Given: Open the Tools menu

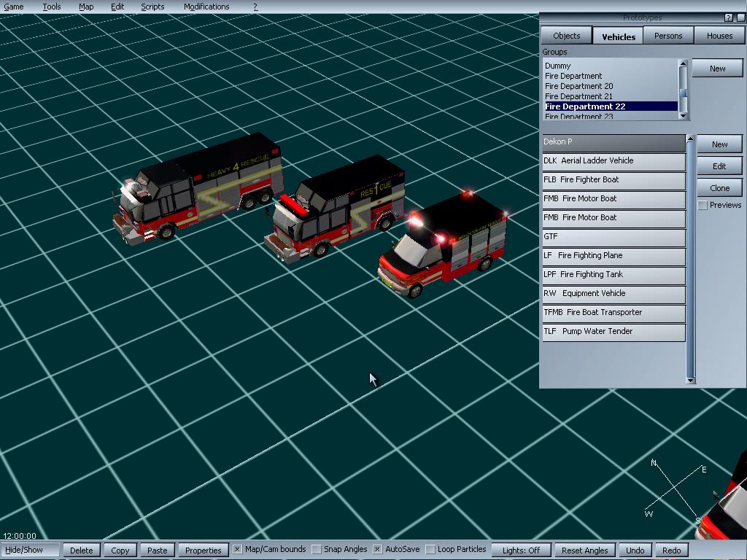Looking at the screenshot, I should pyautogui.click(x=52, y=7).
